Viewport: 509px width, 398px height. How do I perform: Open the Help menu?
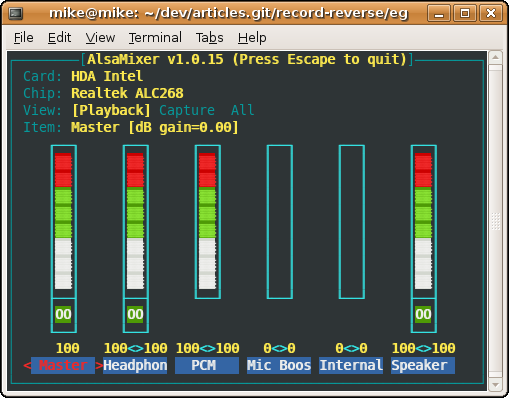click(x=252, y=38)
